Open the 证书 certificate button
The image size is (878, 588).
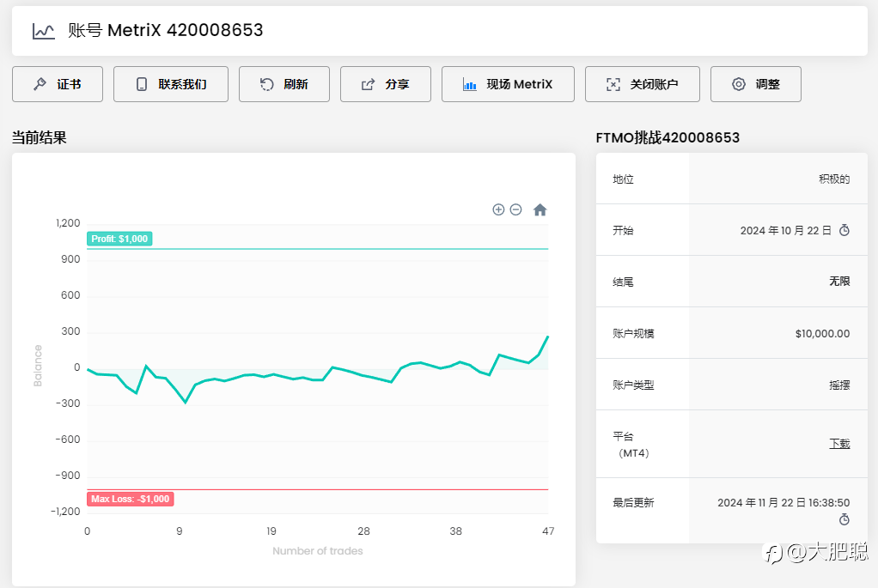click(x=58, y=84)
